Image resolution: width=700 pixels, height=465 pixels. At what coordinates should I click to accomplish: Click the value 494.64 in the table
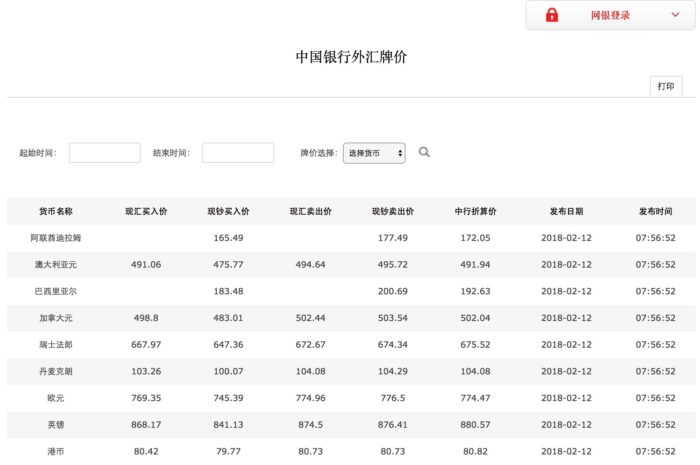[x=310, y=265]
